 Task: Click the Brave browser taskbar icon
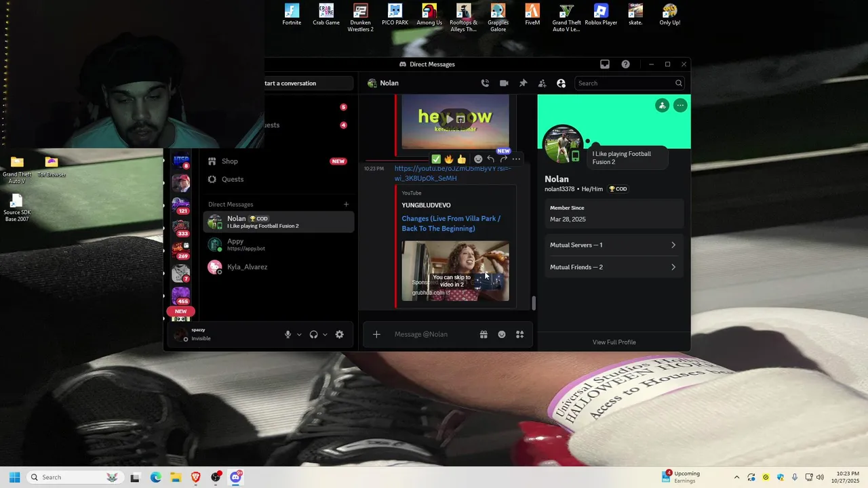click(x=196, y=477)
